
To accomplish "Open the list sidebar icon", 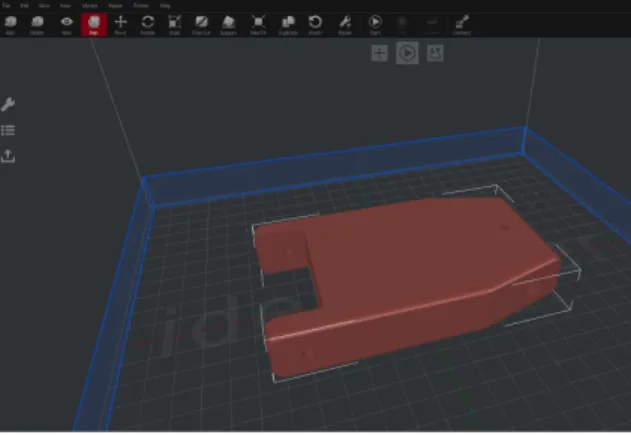I will tap(8, 130).
